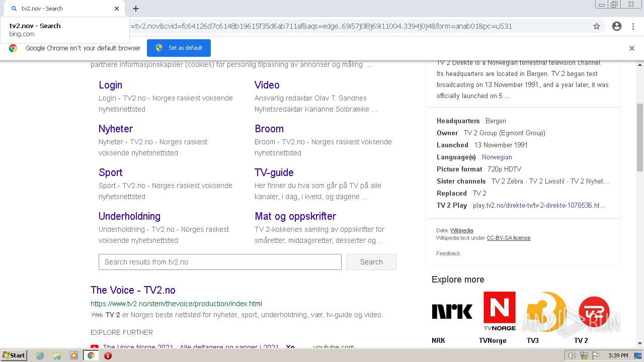Click the Action Center flag tray icon
Image resolution: width=644 pixels, height=362 pixels.
[596, 355]
